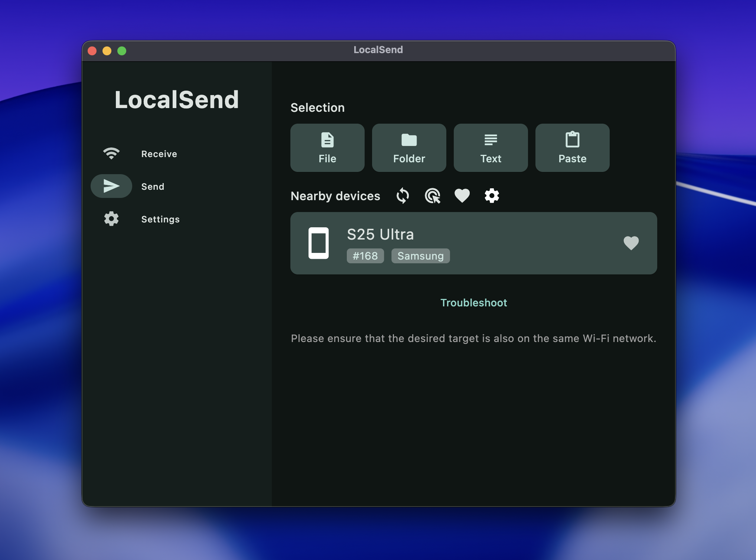756x560 pixels.
Task: Switch to the Receive section
Action: click(159, 153)
